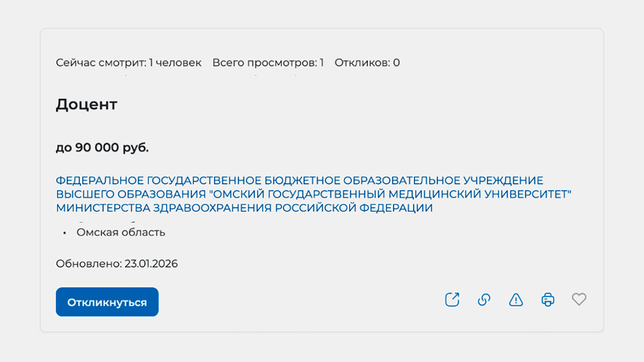Click the number 0 in responses counter
Screen dimensions: 644x362
[x=396, y=63]
